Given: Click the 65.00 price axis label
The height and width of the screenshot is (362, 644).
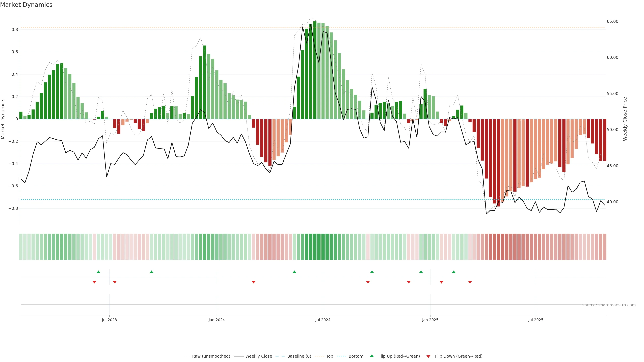Looking at the screenshot, I should click(x=612, y=21).
